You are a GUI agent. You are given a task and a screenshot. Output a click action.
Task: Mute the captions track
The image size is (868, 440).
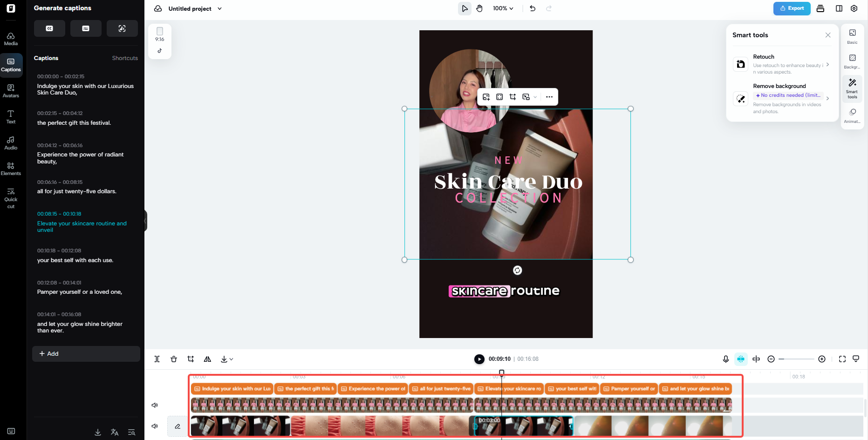pyautogui.click(x=155, y=405)
